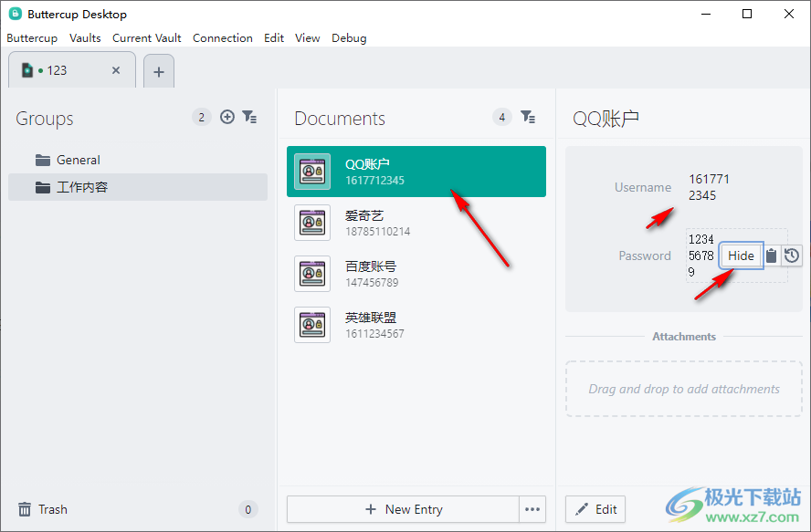Click the Groups count badge 2
Image resolution: width=811 pixels, height=532 pixels.
tap(201, 118)
